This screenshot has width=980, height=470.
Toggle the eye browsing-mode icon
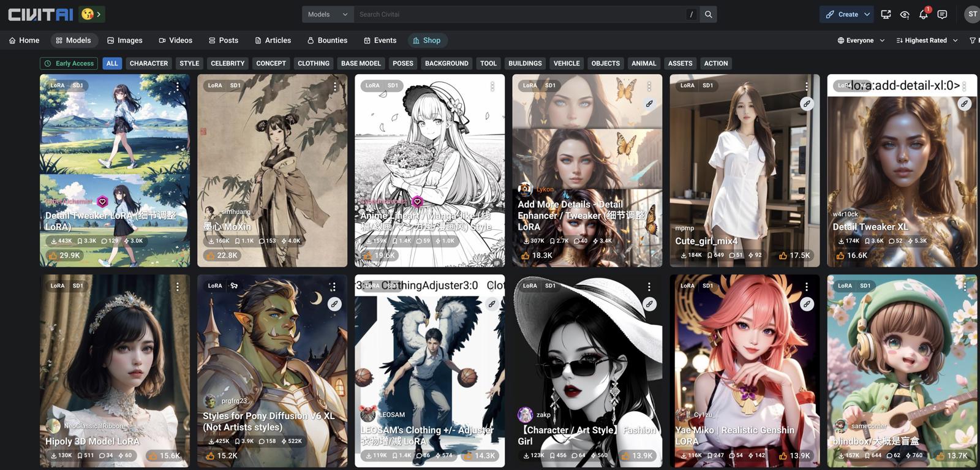tap(905, 14)
